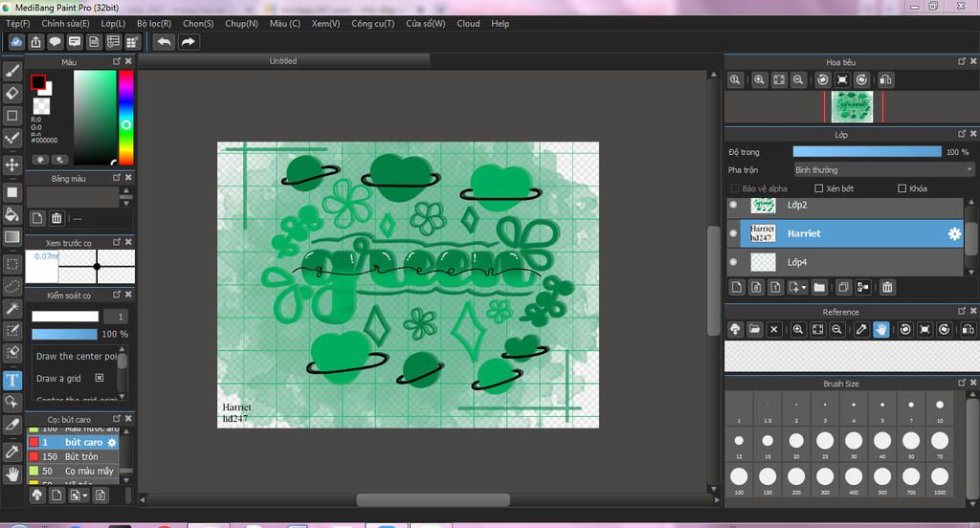The height and width of the screenshot is (528, 980).
Task: Pick the Operation tool
Action: (x=11, y=402)
